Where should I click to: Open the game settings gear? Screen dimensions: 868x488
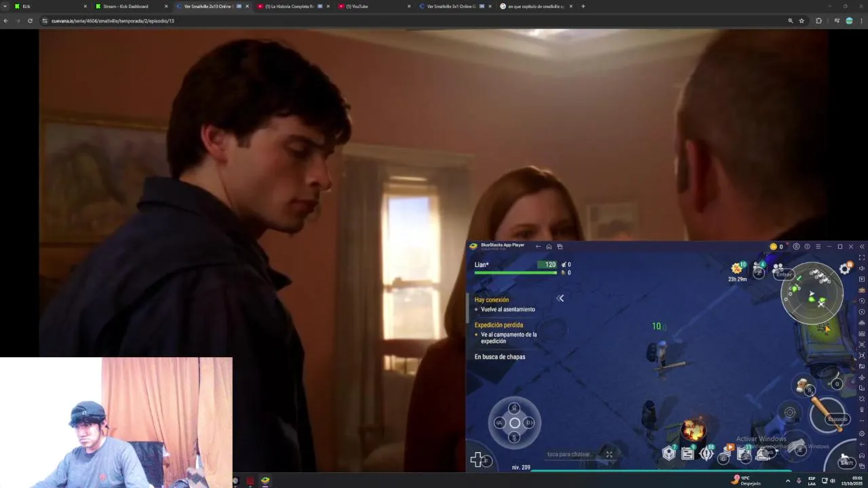point(845,268)
